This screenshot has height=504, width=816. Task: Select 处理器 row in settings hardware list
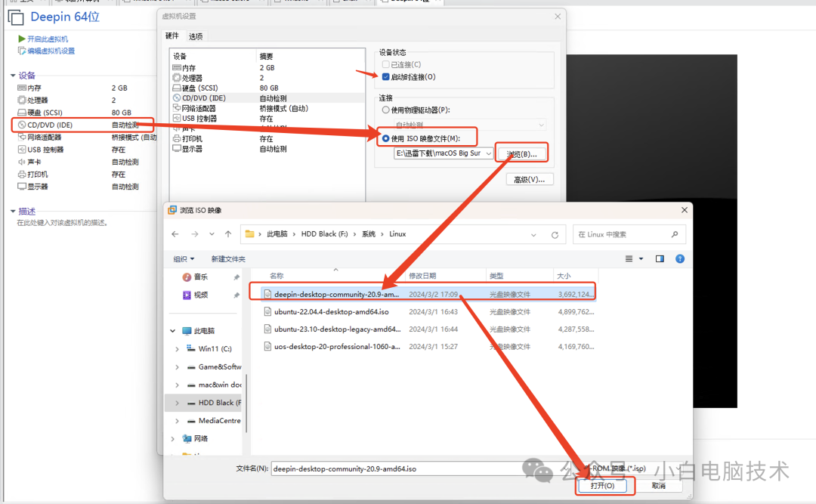pos(267,78)
